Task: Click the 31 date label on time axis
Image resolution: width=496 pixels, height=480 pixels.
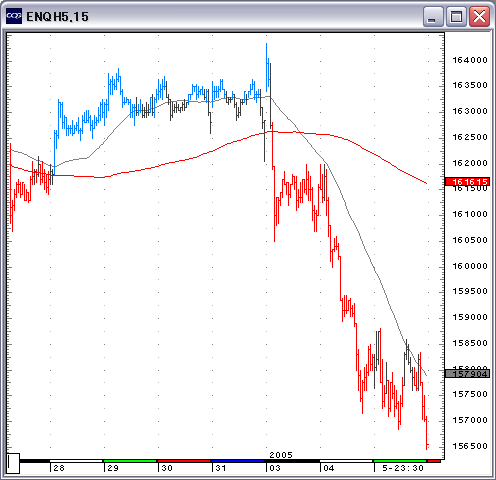Action: pos(221,468)
